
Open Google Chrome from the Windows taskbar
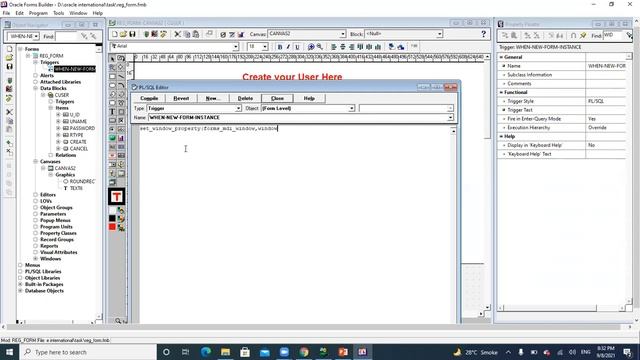point(304,352)
